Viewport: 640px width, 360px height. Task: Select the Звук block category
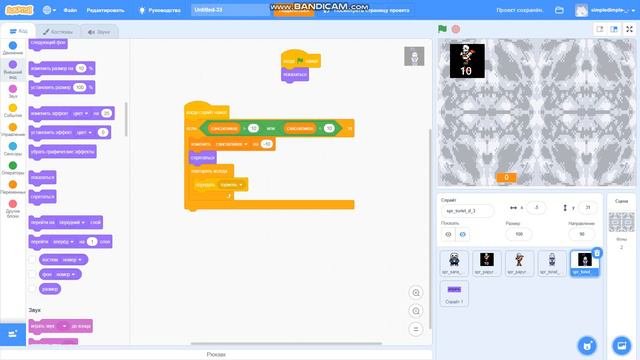(x=13, y=91)
